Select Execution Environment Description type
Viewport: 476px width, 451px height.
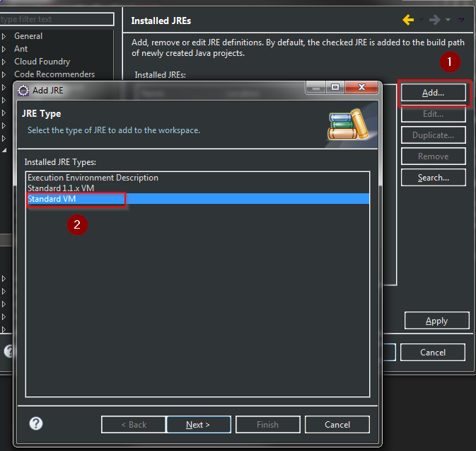197,178
